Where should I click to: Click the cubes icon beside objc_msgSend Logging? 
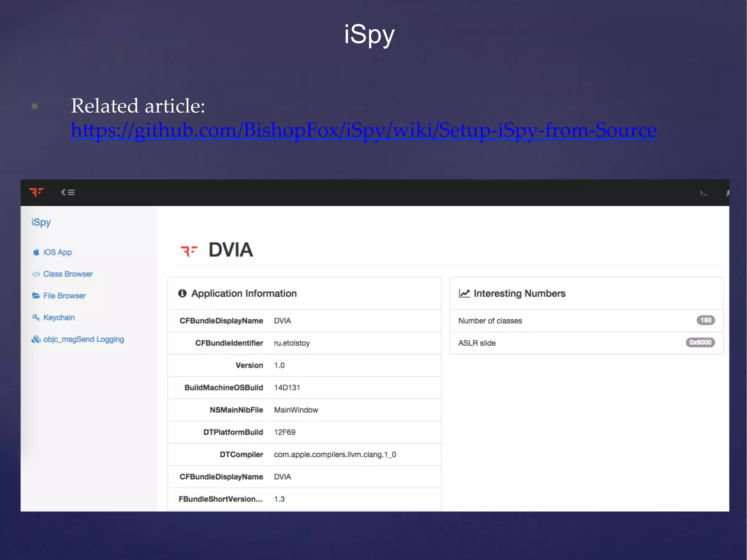[x=36, y=339]
